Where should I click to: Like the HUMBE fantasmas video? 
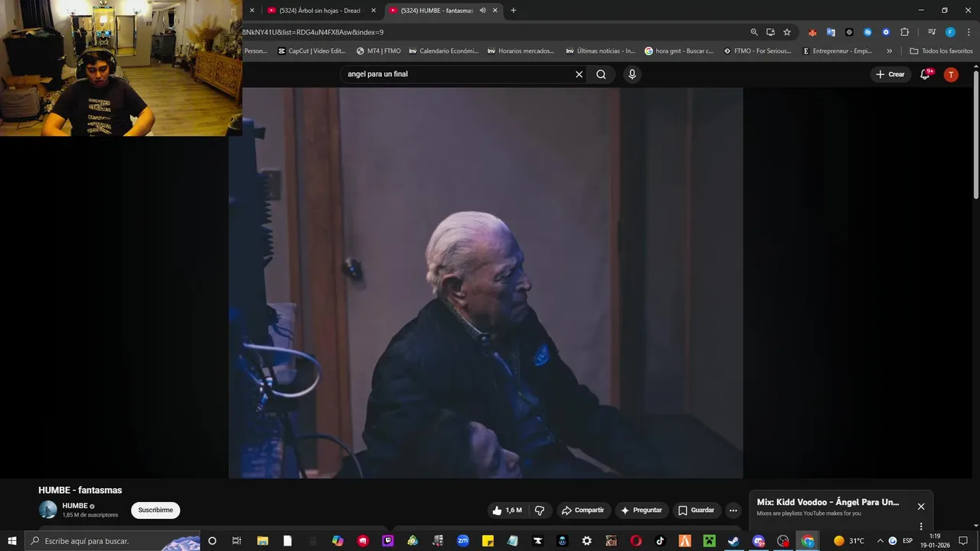[507, 510]
